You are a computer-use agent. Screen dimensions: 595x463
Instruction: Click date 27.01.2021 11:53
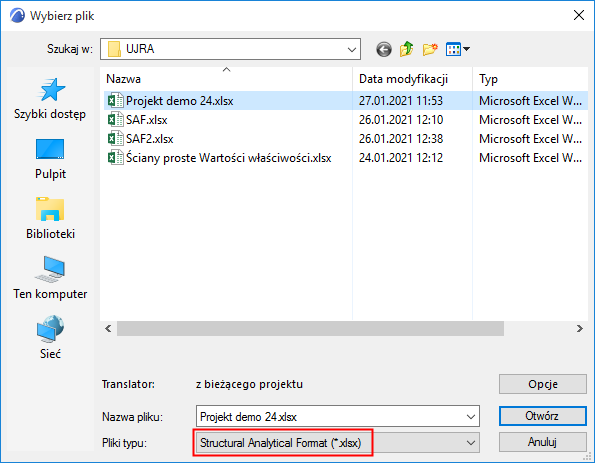[401, 101]
